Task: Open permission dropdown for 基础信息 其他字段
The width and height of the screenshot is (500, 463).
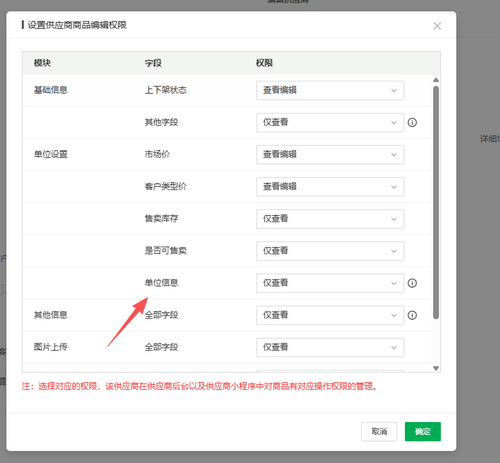Action: tap(330, 122)
